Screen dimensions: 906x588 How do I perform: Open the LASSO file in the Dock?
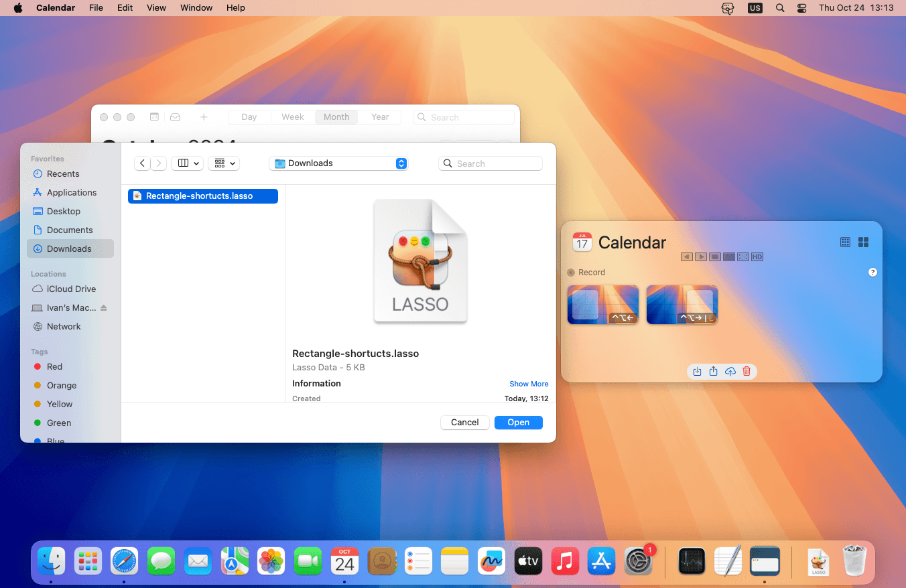818,562
